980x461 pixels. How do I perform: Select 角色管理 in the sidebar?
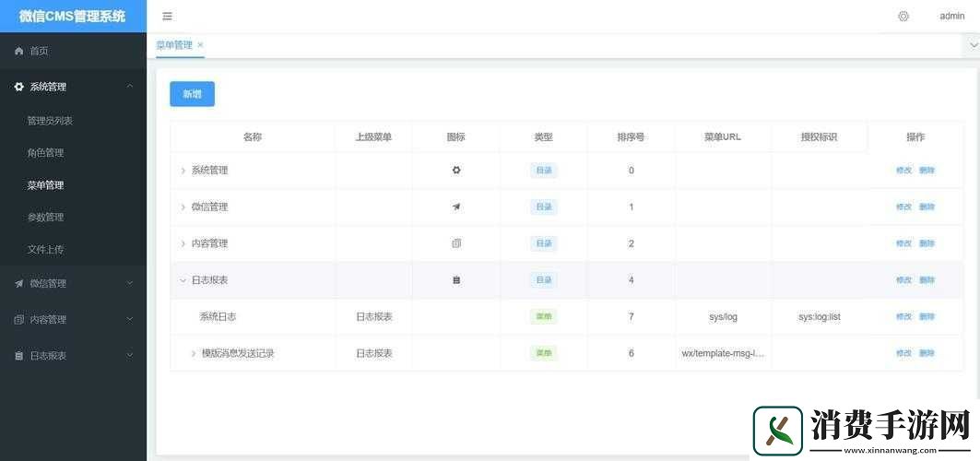coord(45,153)
